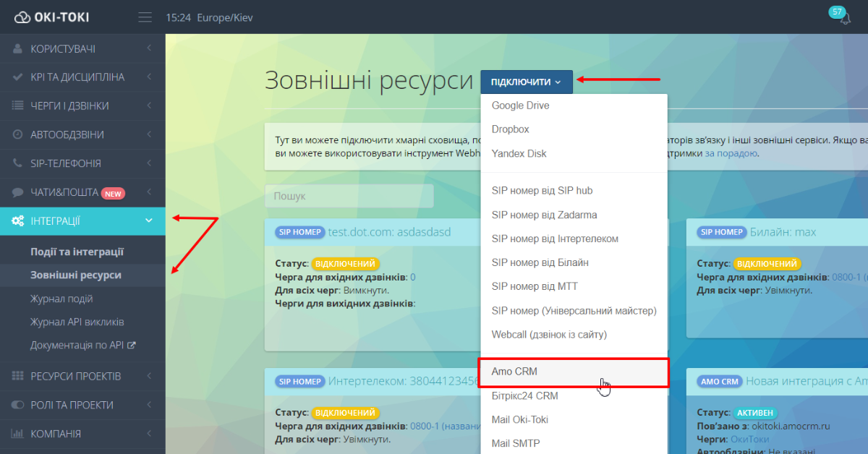Expand the KPI та дисципліна section
The width and height of the screenshot is (868, 454).
coord(82,77)
